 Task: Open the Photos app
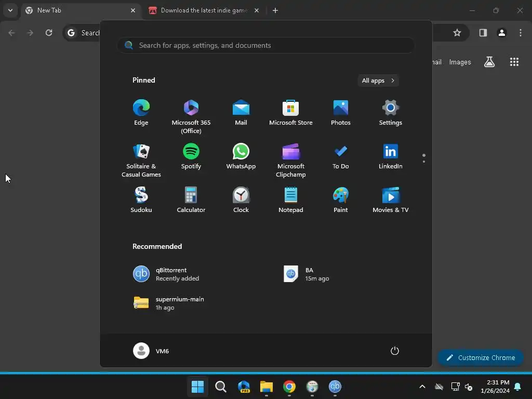pos(341,113)
